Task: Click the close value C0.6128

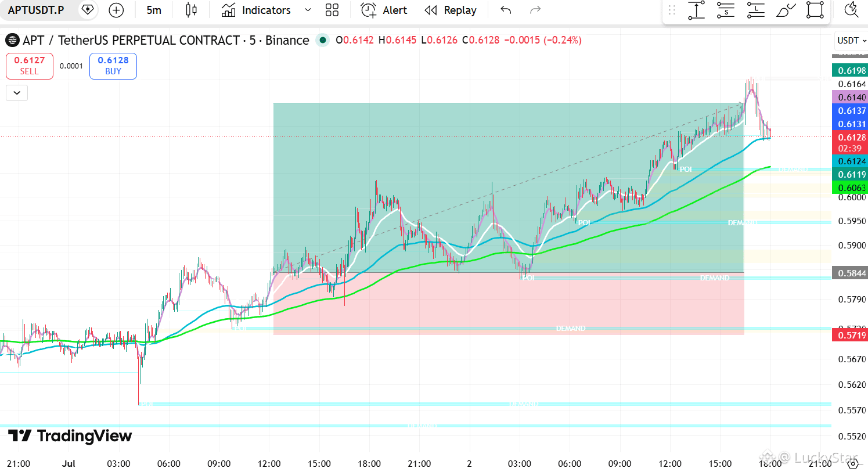Action: pyautogui.click(x=481, y=40)
